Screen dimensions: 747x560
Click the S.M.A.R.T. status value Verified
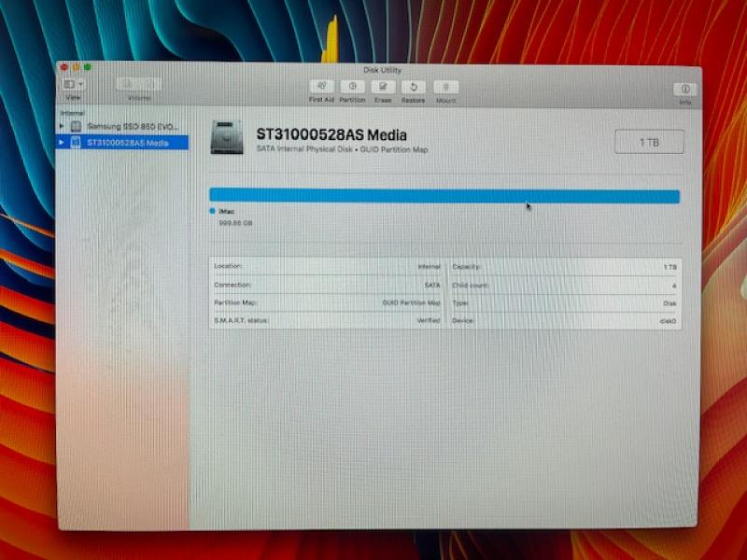[429, 320]
